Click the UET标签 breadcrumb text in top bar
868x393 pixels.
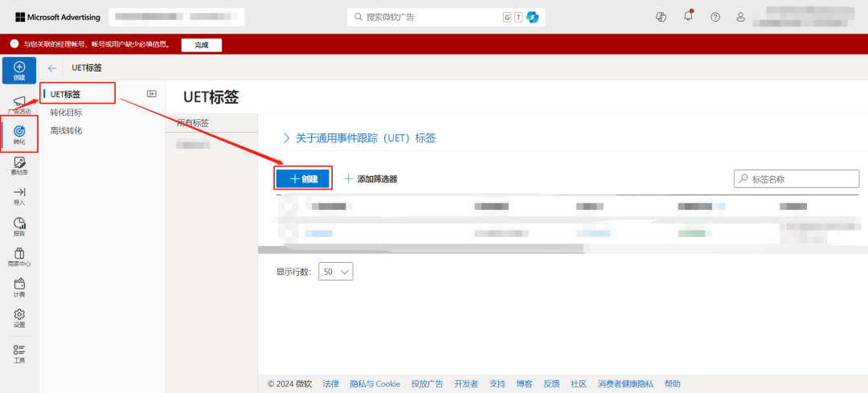click(87, 68)
